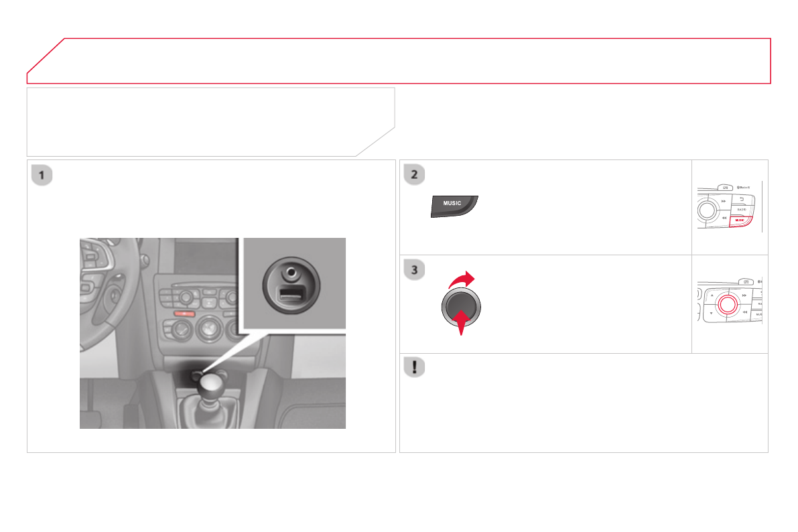798x532 pixels.
Task: Click the red-highlighted MUSIC key on panel diagram
Action: (x=740, y=221)
